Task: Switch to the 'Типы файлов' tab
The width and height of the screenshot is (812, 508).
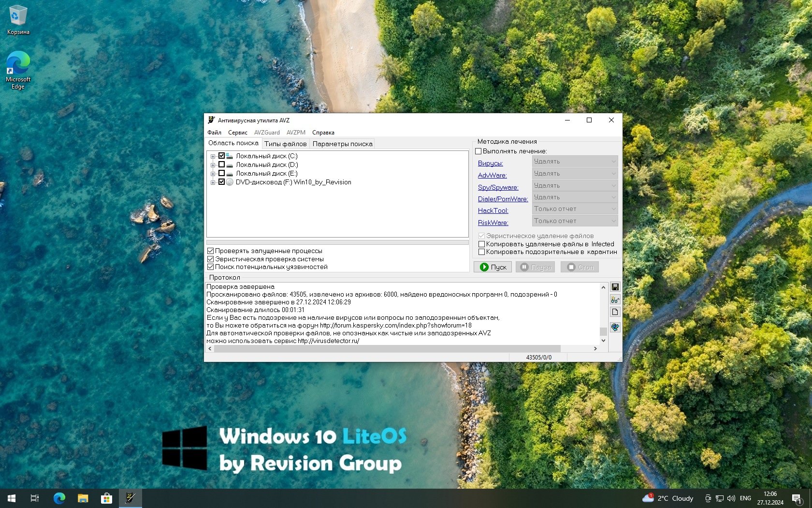Action: pyautogui.click(x=285, y=144)
